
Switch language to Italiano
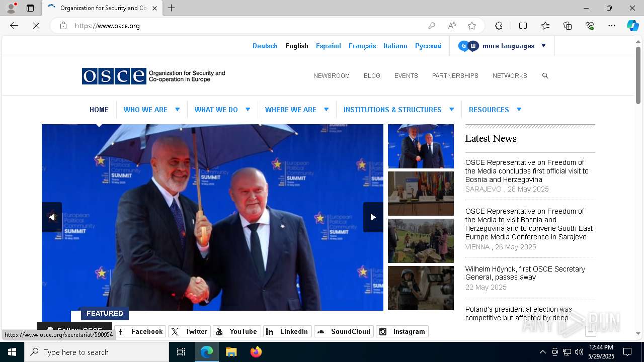click(x=395, y=46)
